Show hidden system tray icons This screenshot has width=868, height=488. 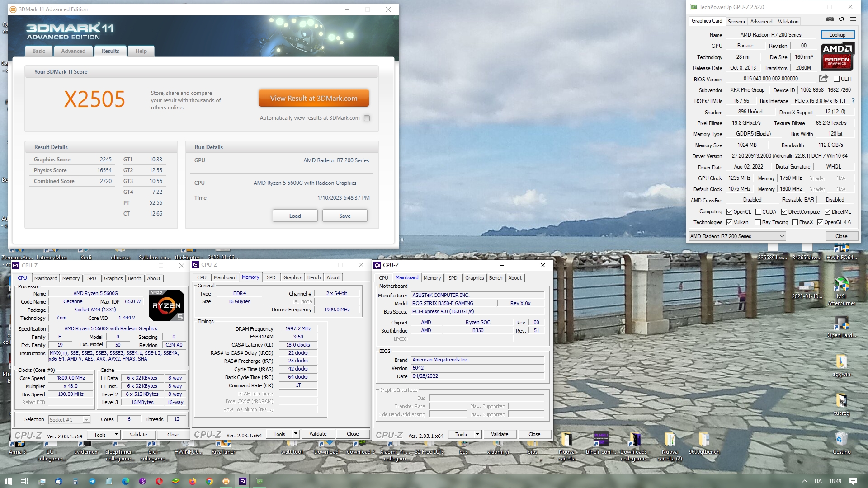click(x=804, y=481)
